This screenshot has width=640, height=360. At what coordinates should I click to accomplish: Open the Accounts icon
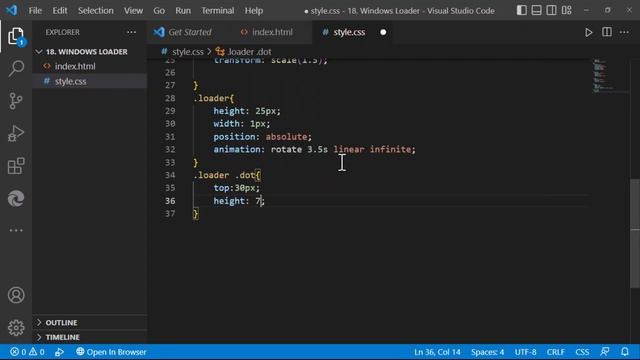tap(16, 295)
